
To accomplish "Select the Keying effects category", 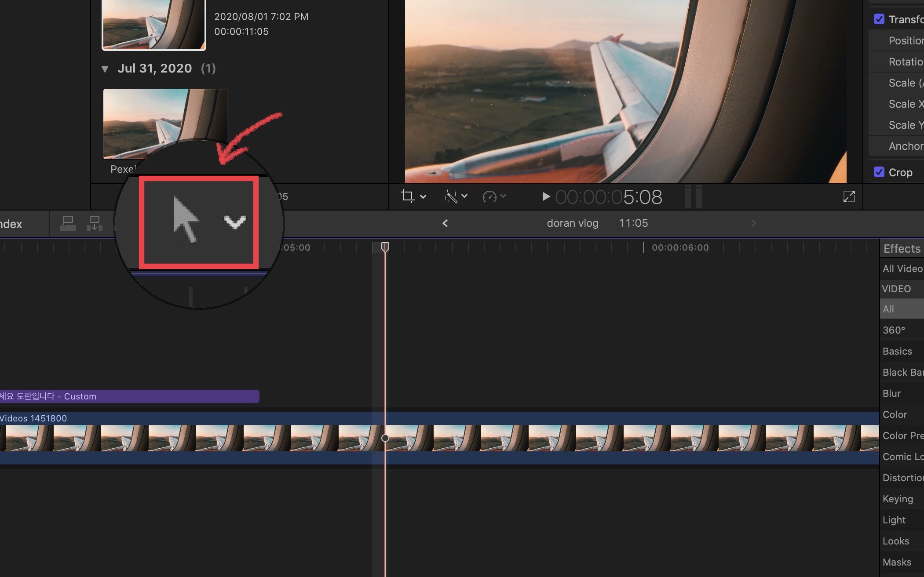I will click(x=897, y=499).
